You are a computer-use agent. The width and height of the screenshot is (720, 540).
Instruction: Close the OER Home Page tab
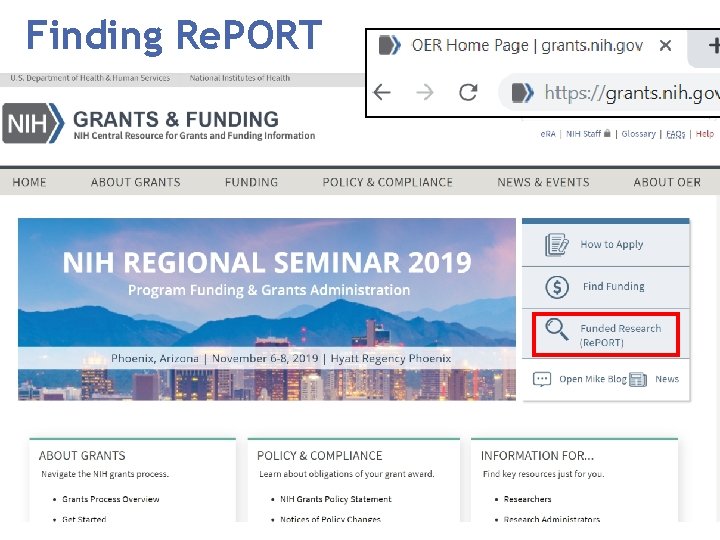(x=665, y=45)
